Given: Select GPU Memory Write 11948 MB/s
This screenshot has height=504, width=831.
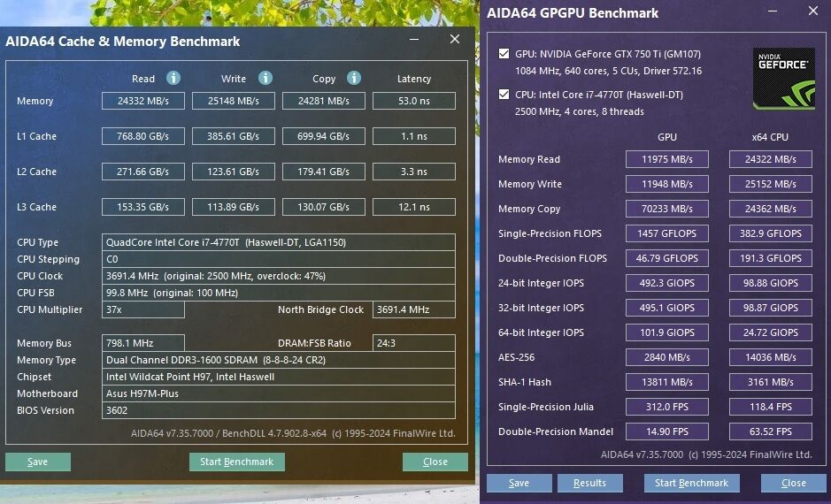Looking at the screenshot, I should coord(666,184).
